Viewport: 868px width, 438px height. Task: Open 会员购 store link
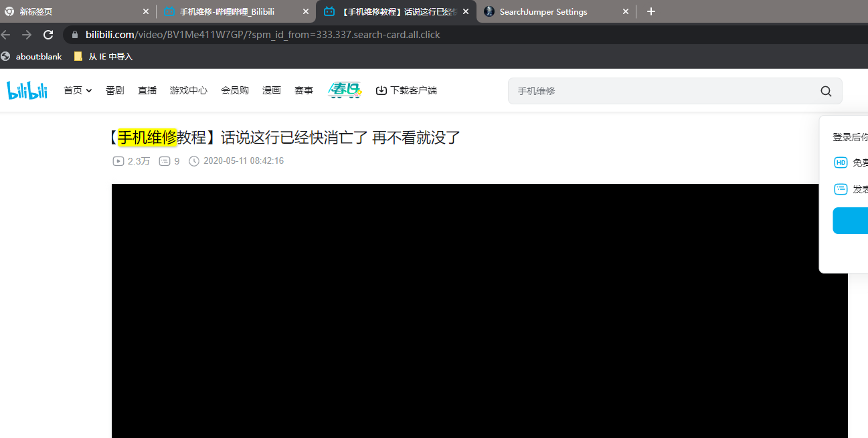click(235, 90)
